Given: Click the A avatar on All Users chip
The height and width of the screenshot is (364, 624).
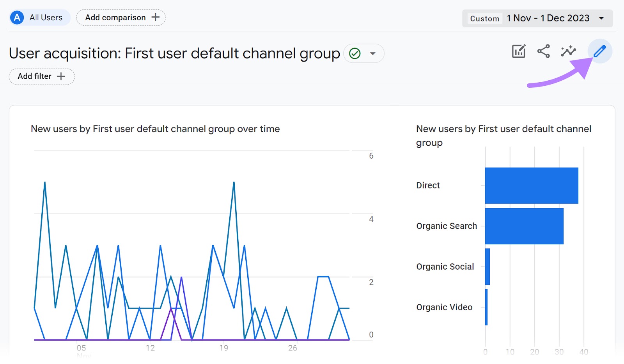Looking at the screenshot, I should click(x=16, y=17).
